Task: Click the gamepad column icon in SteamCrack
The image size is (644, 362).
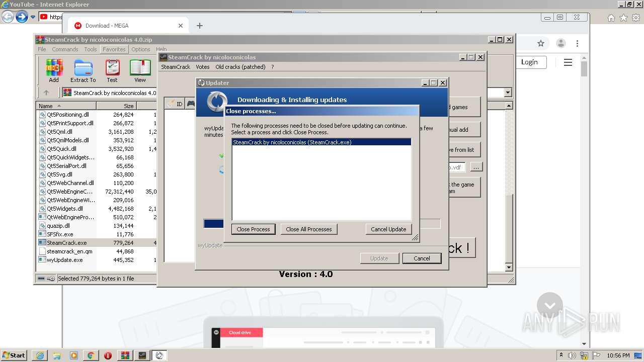Action: coord(191,104)
